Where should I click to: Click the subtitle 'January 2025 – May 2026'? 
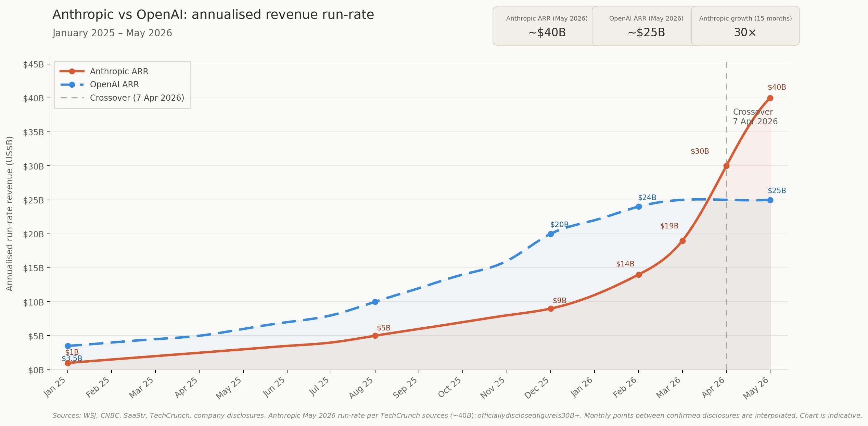click(112, 33)
